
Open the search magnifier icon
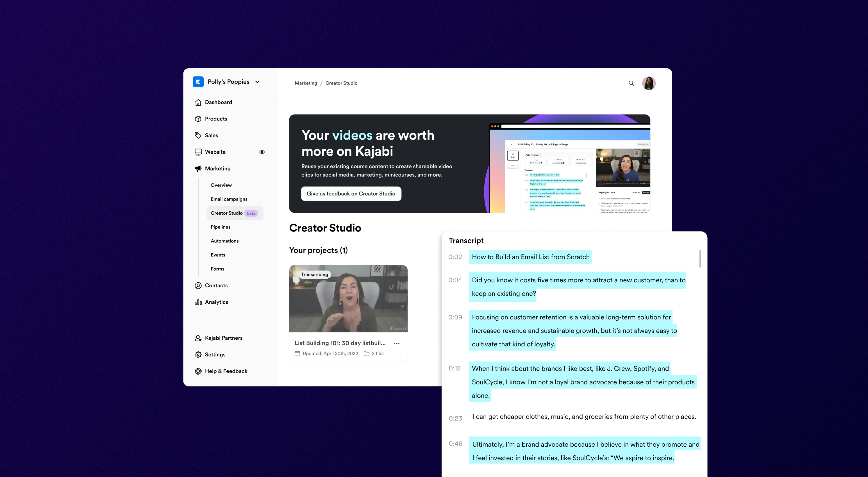(x=631, y=83)
